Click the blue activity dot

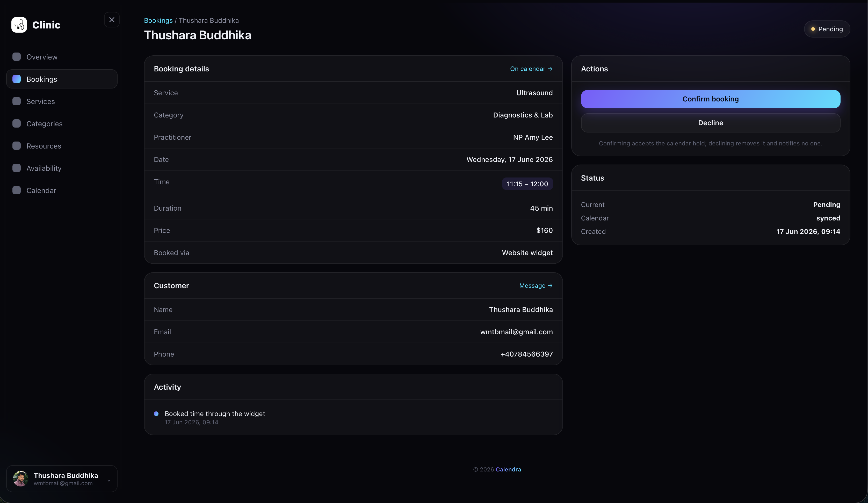[156, 413]
